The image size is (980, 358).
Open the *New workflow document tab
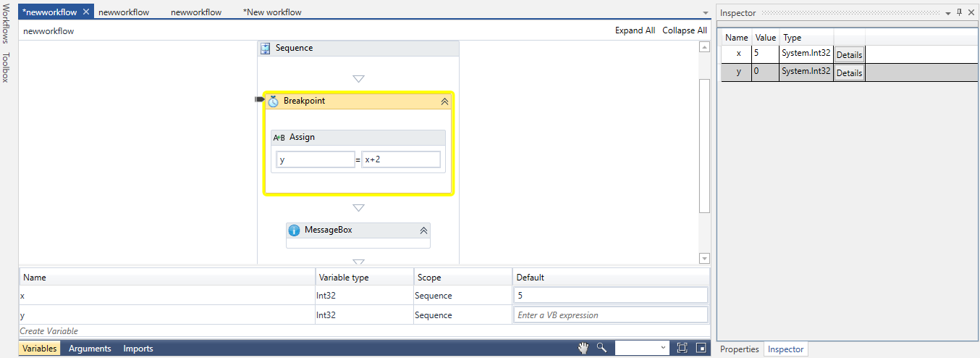pyautogui.click(x=272, y=12)
